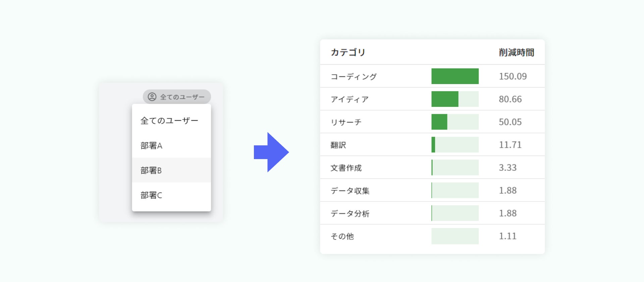Choose 部署A in the dropdown menu
This screenshot has height=282, width=644.
pos(151,146)
